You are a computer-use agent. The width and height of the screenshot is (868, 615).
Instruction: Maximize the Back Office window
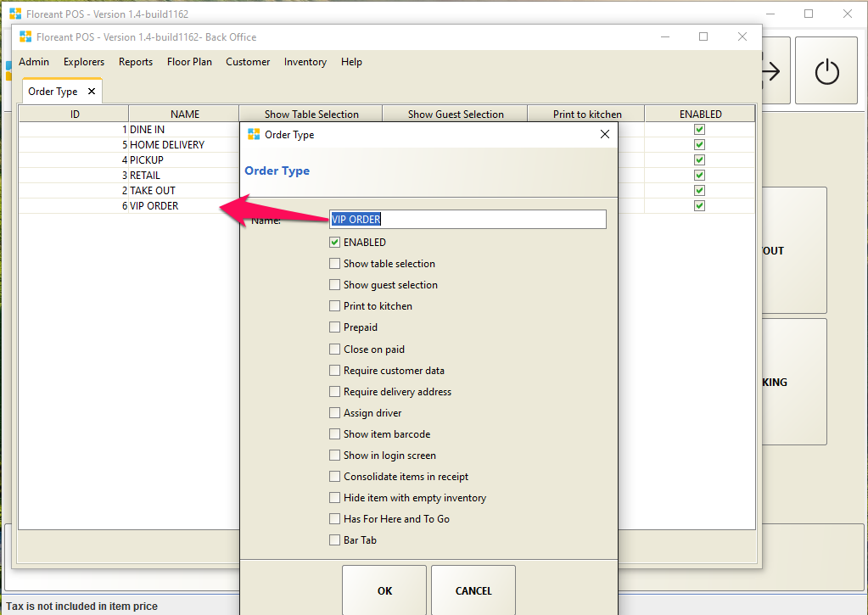tap(703, 36)
